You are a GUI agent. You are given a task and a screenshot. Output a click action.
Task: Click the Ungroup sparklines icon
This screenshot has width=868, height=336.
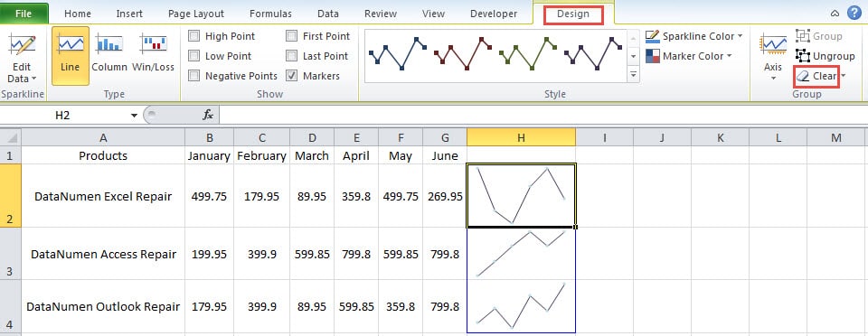[x=803, y=56]
